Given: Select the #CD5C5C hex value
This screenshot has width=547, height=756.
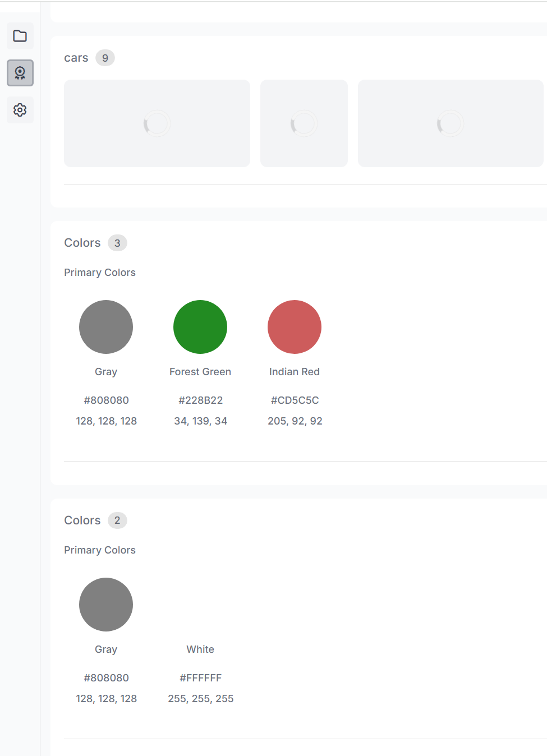Looking at the screenshot, I should (x=295, y=400).
